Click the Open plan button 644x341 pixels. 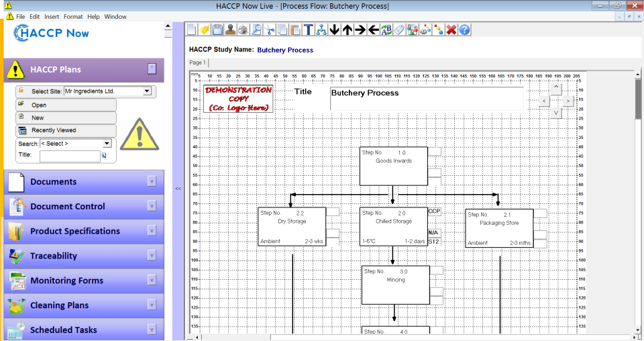click(x=66, y=105)
